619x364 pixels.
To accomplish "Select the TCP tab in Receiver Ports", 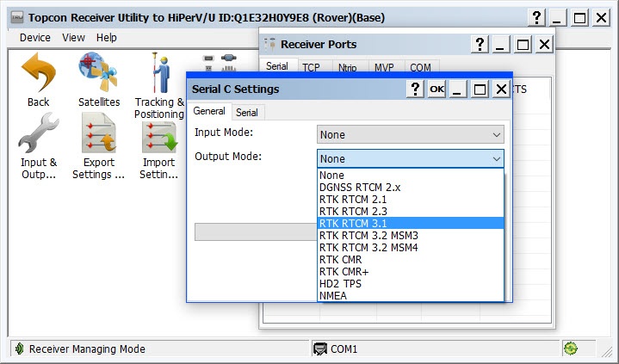I will 311,67.
